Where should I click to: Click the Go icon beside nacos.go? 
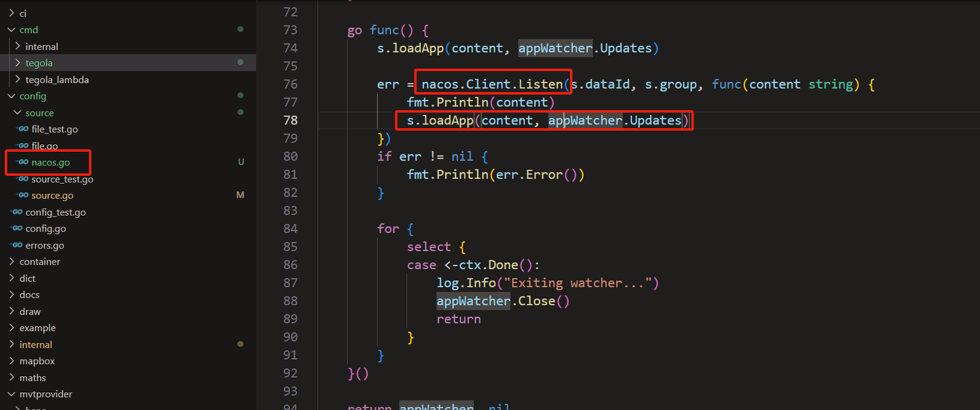click(22, 162)
